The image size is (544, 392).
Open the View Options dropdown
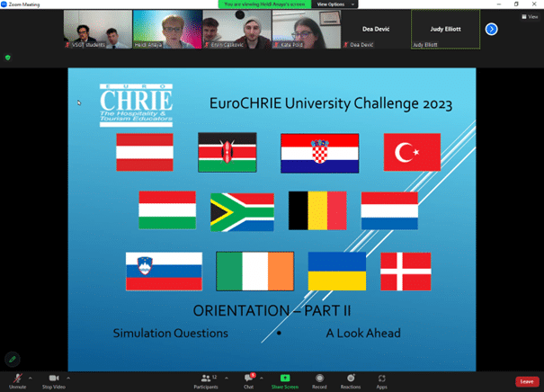point(334,4)
